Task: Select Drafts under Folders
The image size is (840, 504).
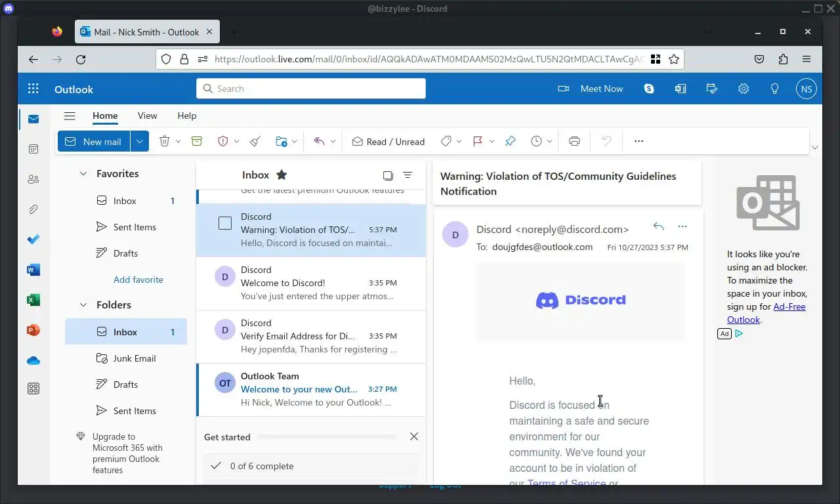Action: [x=126, y=385]
